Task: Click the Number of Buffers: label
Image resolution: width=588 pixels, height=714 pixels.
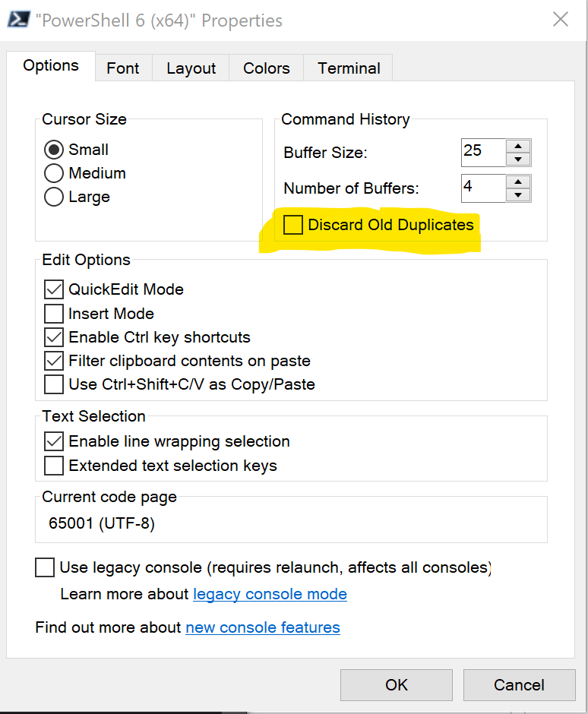Action: [x=351, y=188]
